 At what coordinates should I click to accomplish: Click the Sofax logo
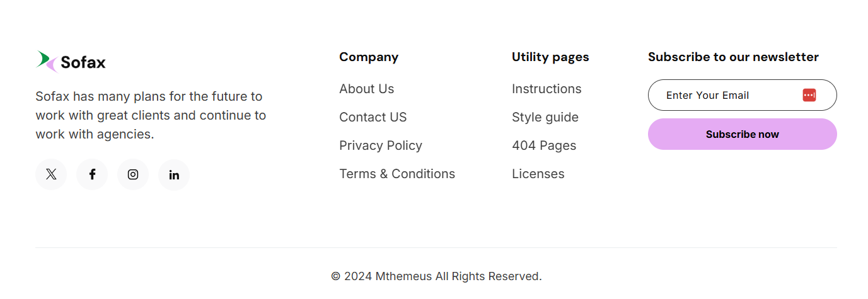tap(71, 62)
